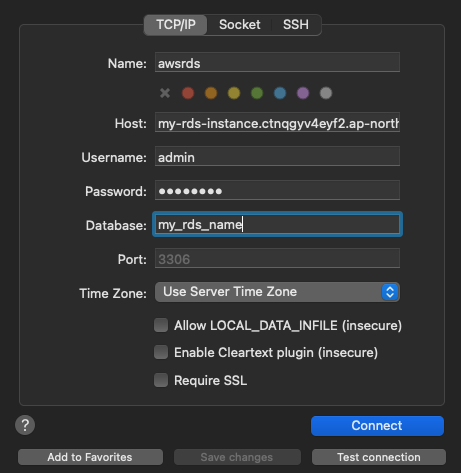Viewport: 461px width, 473px height.
Task: Click Test connection
Action: (x=379, y=457)
